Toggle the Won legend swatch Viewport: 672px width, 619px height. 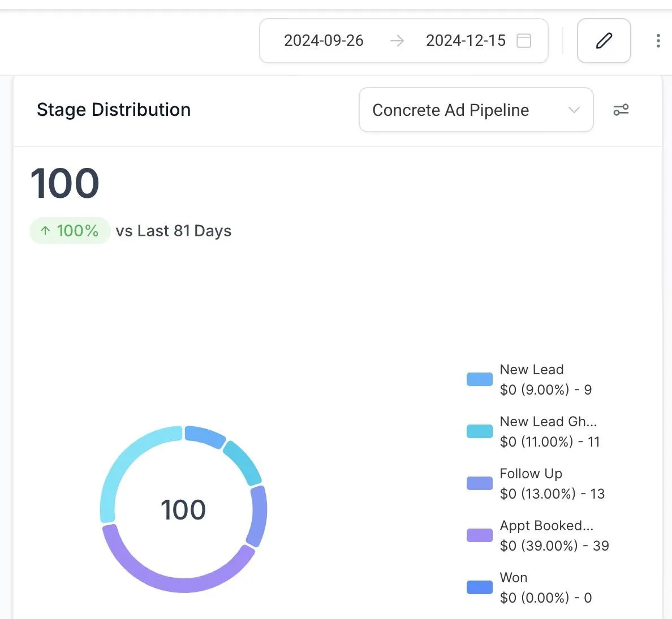pos(479,587)
